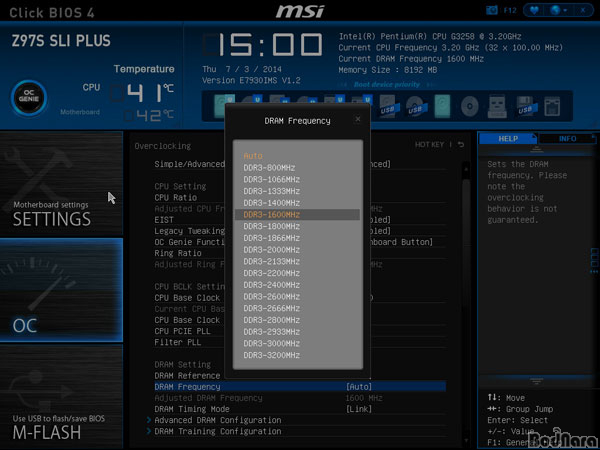Image resolution: width=600 pixels, height=450 pixels.
Task: Switch to the INFO tab
Action: (x=567, y=139)
